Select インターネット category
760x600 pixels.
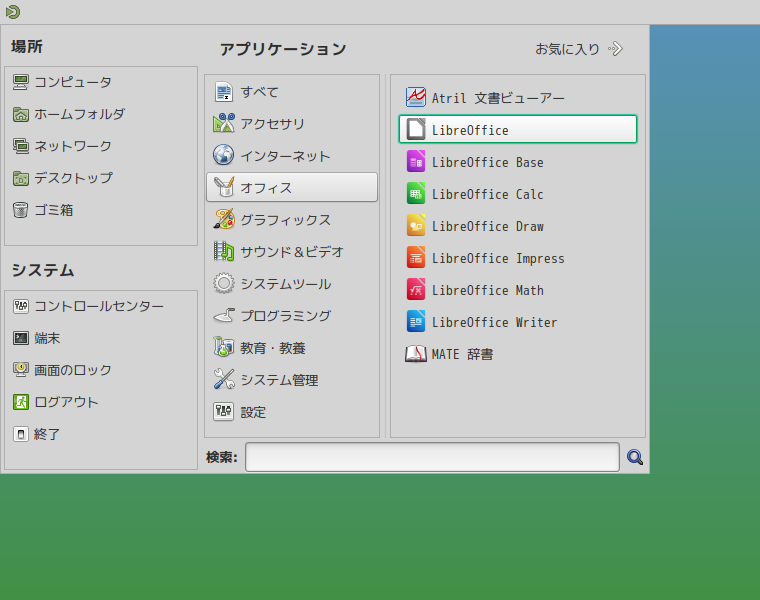click(292, 156)
